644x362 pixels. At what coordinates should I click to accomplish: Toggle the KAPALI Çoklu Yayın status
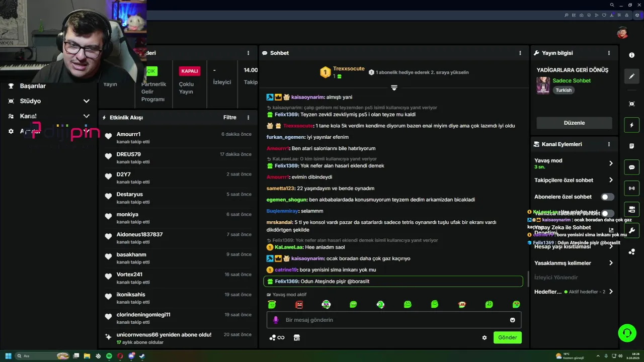(190, 71)
